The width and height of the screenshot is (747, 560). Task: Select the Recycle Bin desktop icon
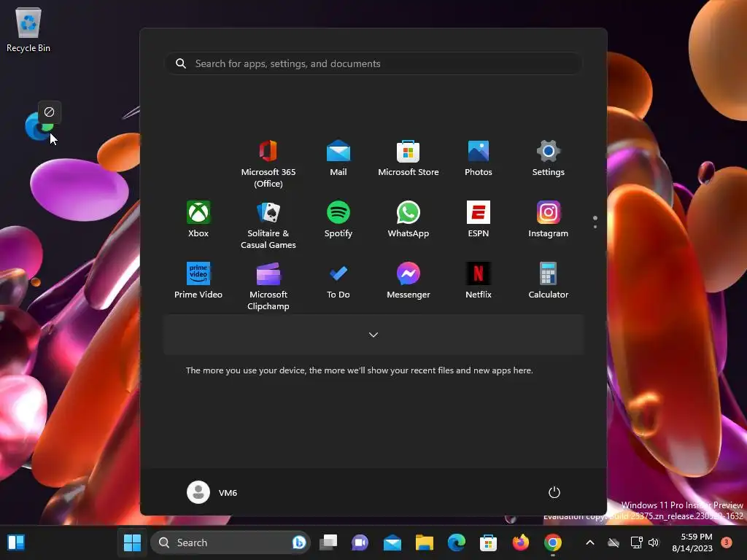click(28, 29)
